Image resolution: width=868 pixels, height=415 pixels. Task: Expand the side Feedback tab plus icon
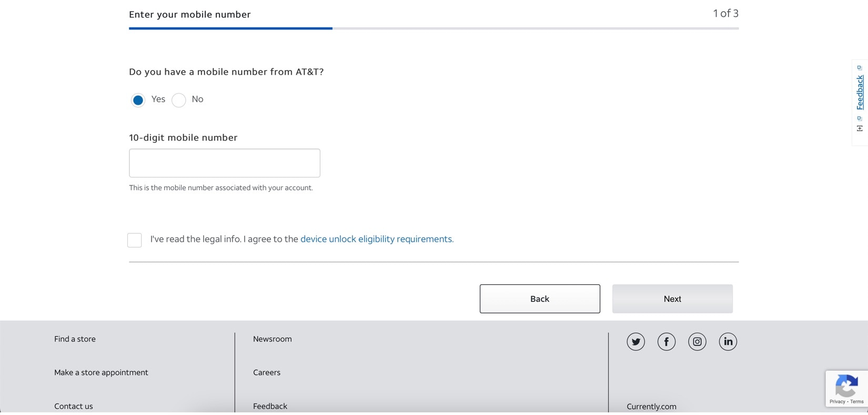point(860,129)
